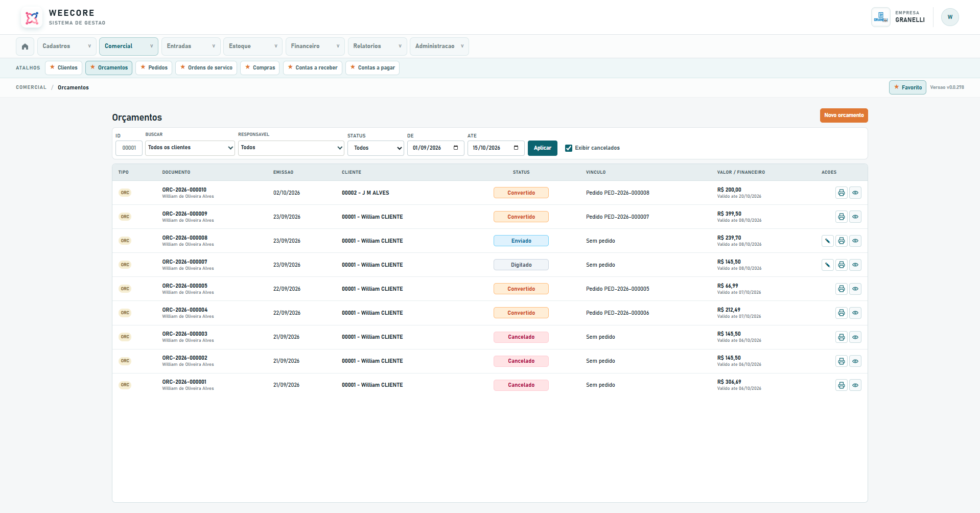Select the Contas a receber shortcut
This screenshot has width=980, height=513.
tap(312, 67)
